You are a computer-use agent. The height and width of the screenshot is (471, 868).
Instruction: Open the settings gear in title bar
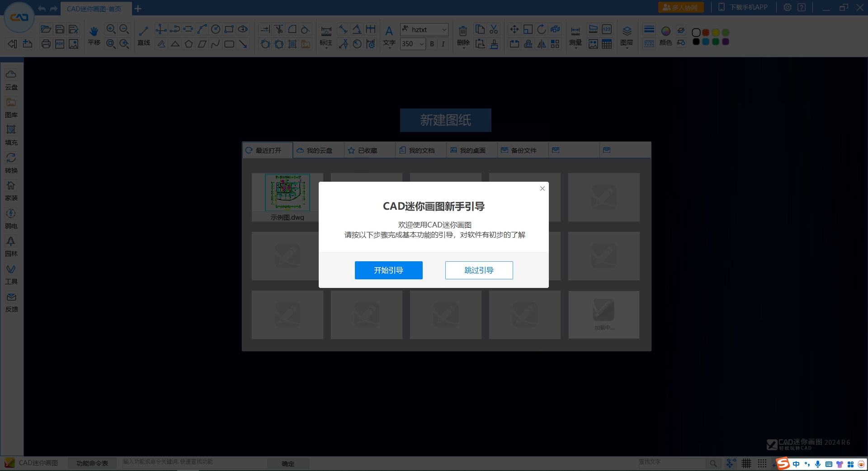(x=788, y=7)
